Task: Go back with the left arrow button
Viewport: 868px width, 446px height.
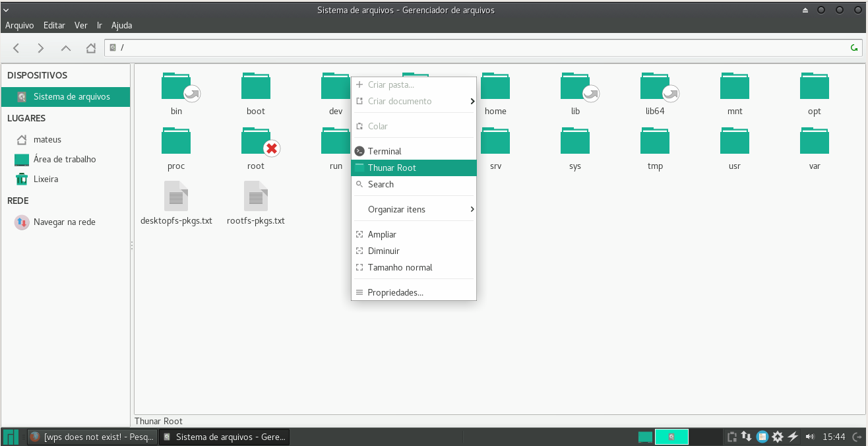Action: click(16, 48)
